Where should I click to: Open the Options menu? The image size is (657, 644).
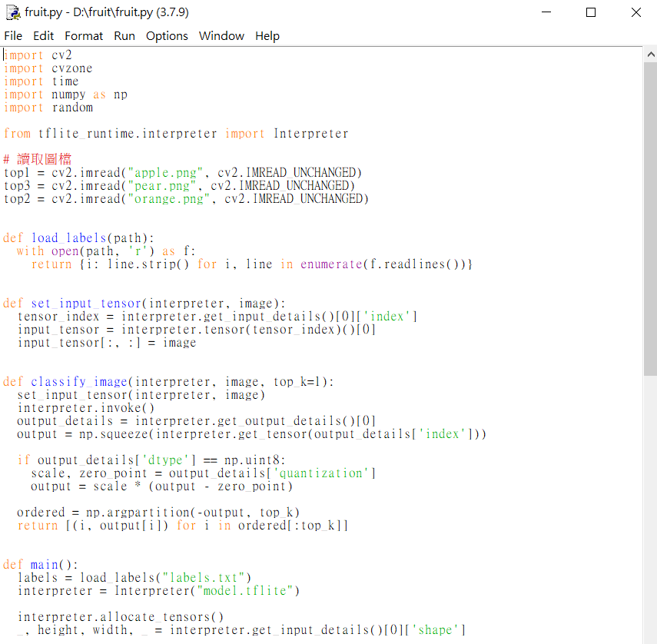pos(167,36)
